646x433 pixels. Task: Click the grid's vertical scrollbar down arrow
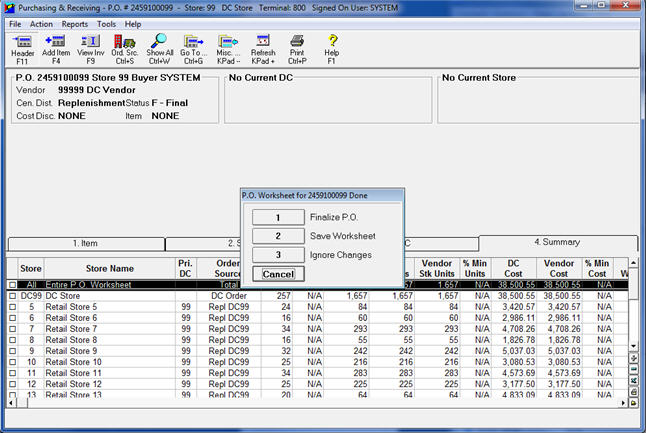(633, 346)
